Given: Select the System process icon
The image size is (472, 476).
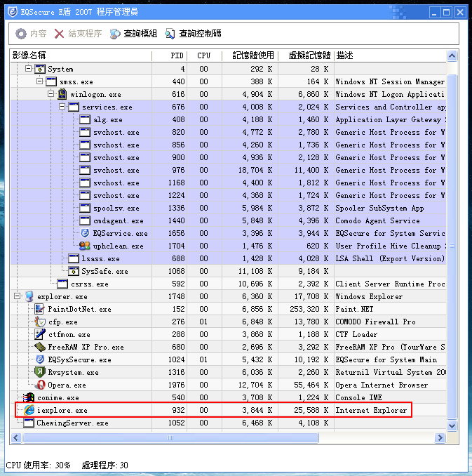Looking at the screenshot, I should pyautogui.click(x=40, y=69).
